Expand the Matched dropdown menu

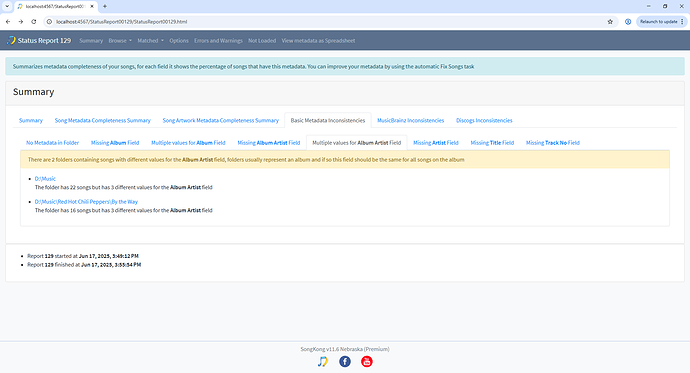click(x=150, y=40)
